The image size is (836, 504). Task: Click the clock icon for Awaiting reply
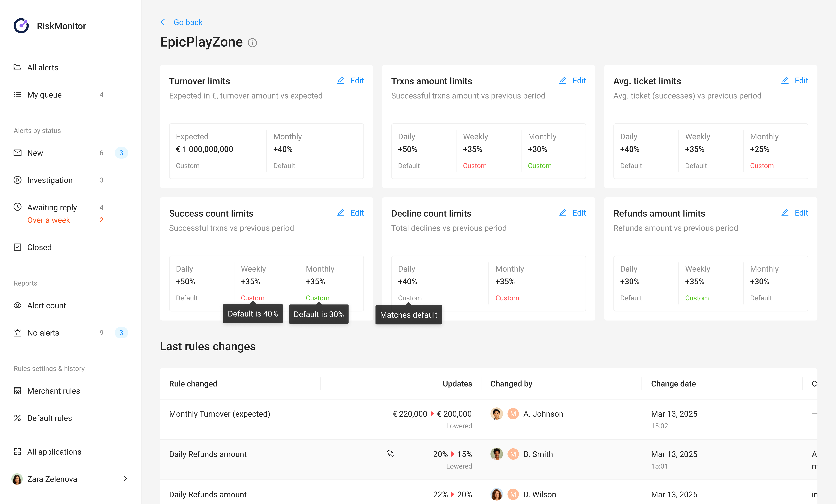point(17,207)
